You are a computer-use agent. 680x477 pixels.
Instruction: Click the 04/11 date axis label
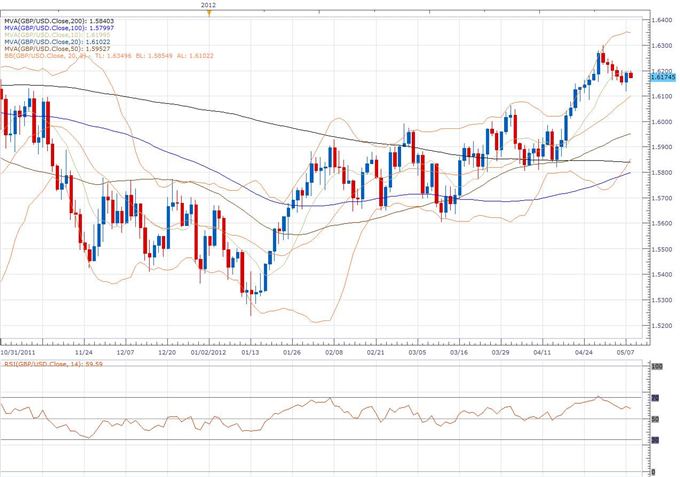[x=542, y=353]
